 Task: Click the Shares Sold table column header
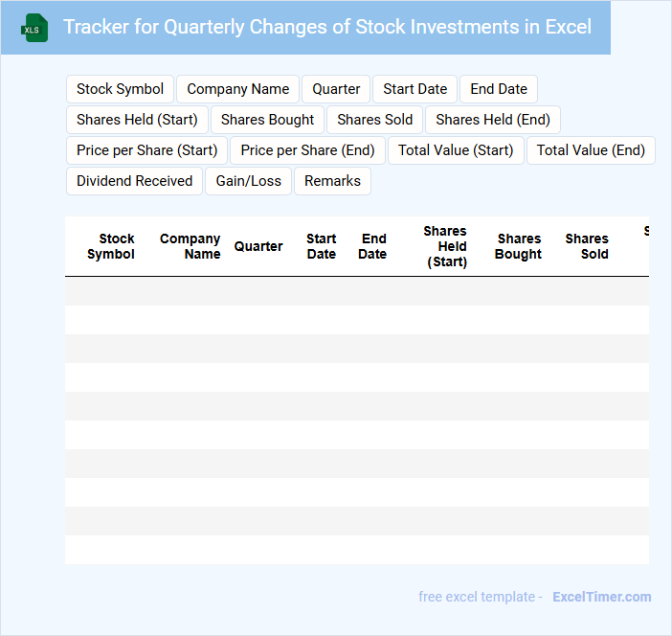point(587,246)
